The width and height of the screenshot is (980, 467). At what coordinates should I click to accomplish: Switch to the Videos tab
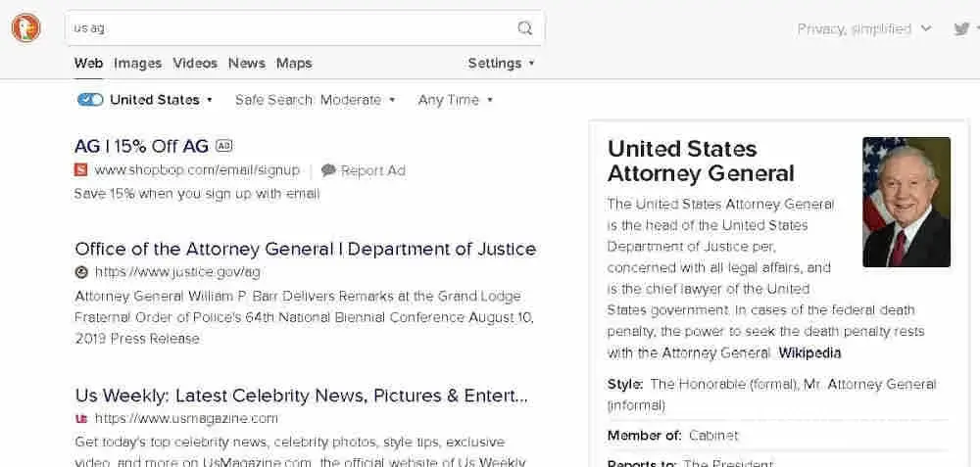tap(195, 63)
